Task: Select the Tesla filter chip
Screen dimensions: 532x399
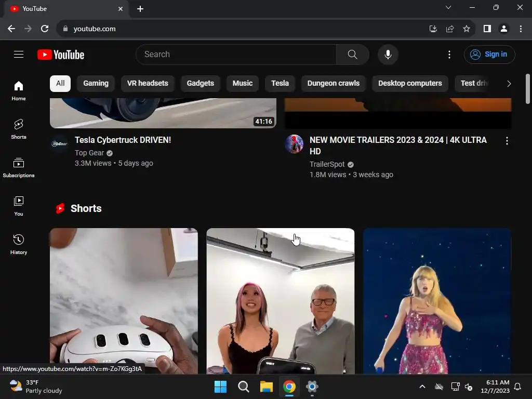Action: (280, 84)
